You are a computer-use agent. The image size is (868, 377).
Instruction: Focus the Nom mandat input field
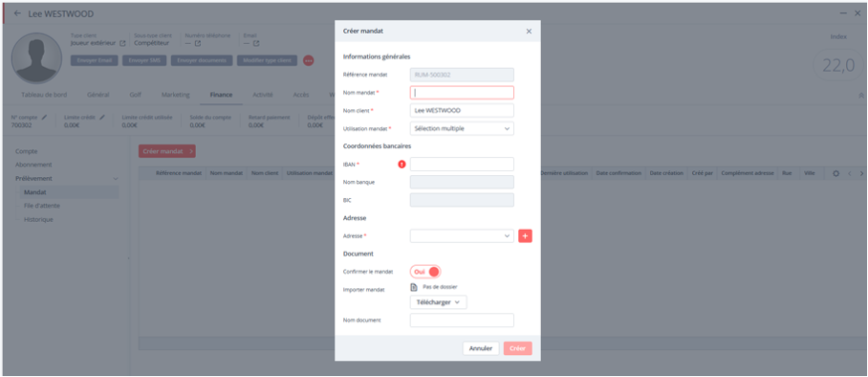(x=462, y=93)
